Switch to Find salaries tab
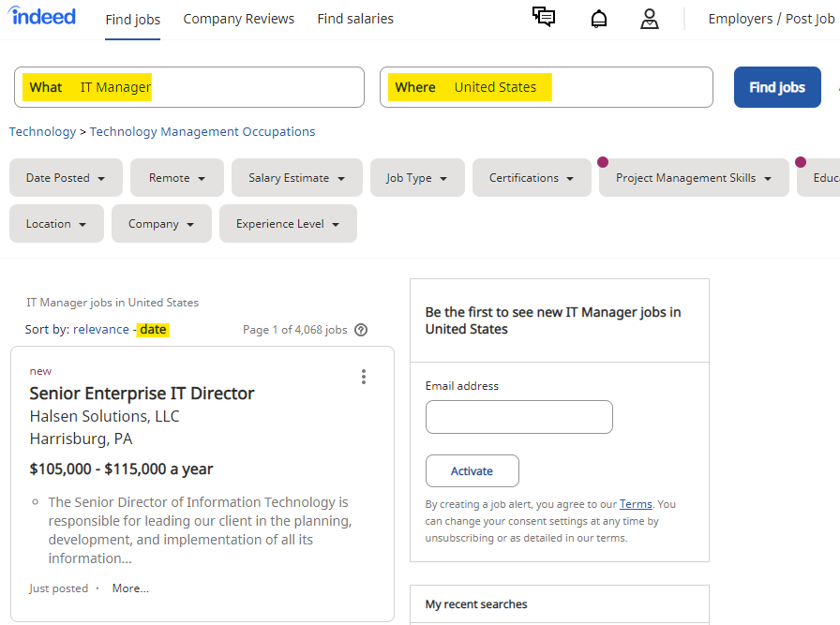This screenshot has height=625, width=840. pos(355,19)
